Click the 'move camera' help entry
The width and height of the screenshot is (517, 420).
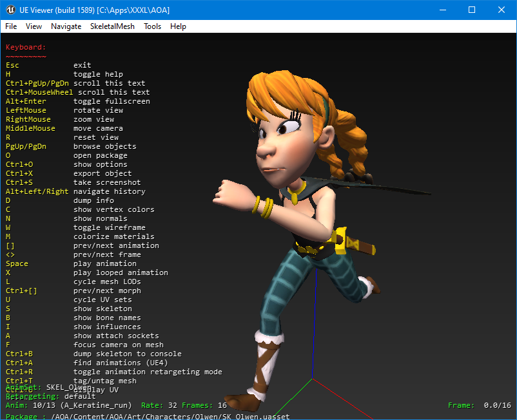[98, 128]
